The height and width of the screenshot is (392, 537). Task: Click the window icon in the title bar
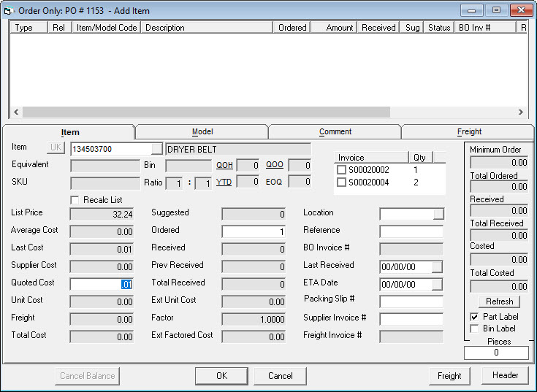8,11
